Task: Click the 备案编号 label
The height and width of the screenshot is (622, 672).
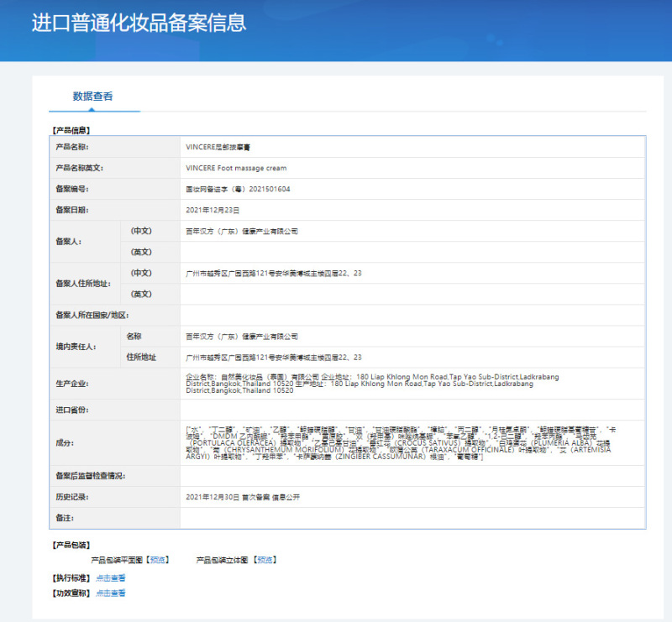Action: (72, 189)
